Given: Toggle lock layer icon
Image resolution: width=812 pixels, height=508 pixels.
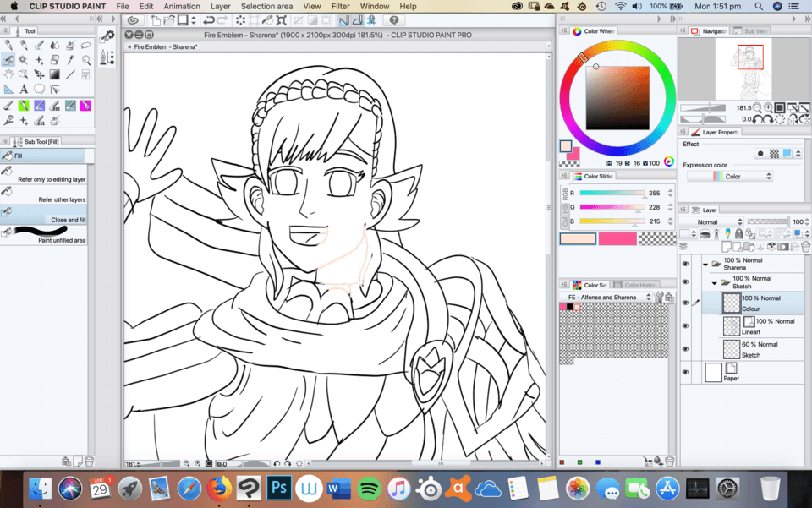Looking at the screenshot, I should (739, 234).
